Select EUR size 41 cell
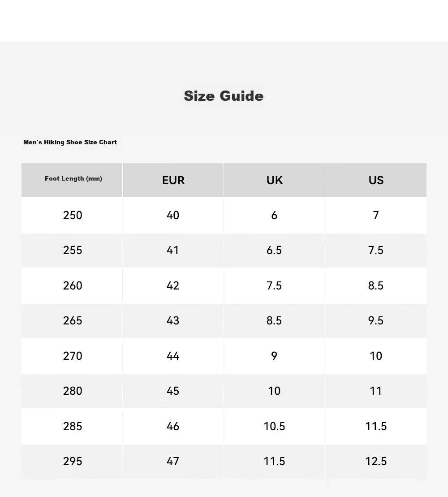448x497 pixels. pos(173,251)
